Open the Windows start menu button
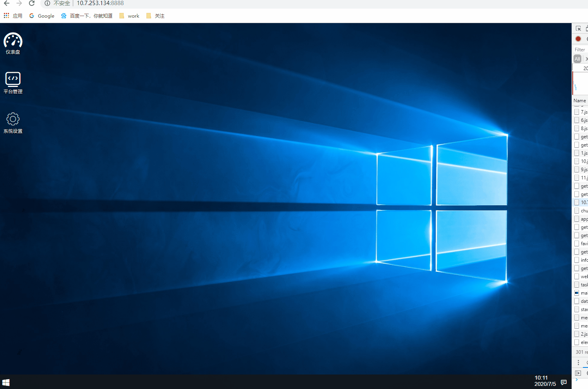Image resolution: width=588 pixels, height=389 pixels. point(6,382)
